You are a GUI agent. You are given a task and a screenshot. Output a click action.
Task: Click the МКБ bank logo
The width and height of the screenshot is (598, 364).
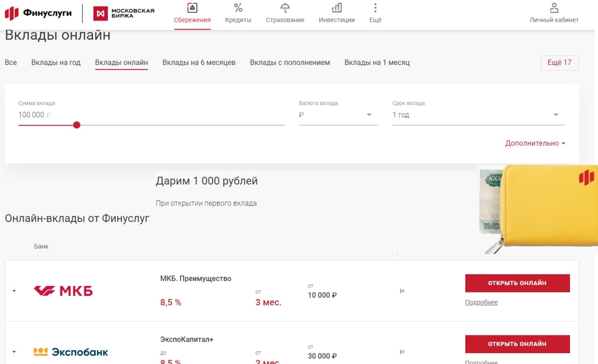[x=63, y=291]
